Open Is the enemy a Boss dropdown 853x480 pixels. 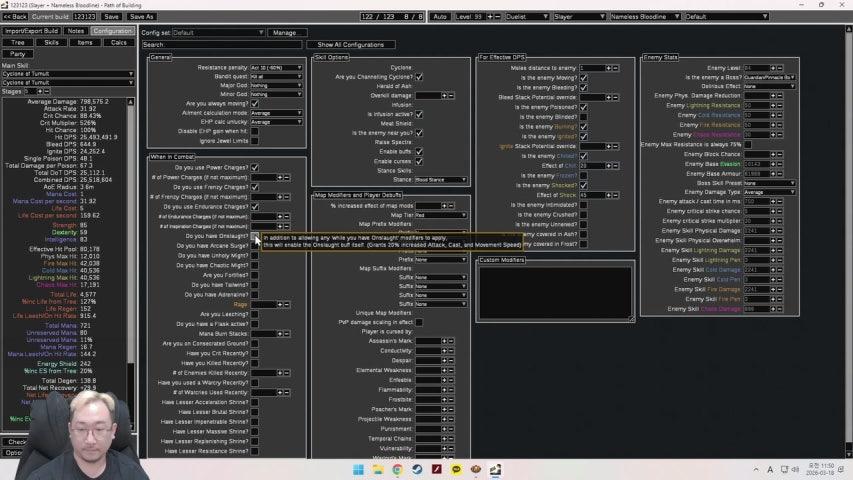click(x=769, y=77)
